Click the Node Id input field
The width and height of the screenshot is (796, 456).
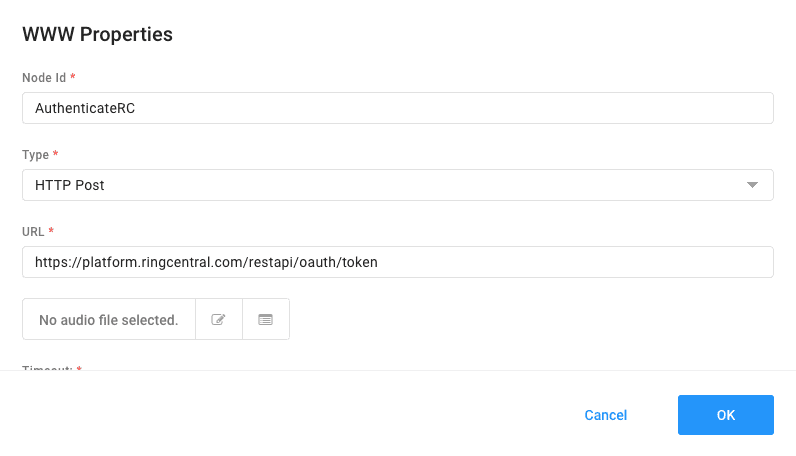click(x=397, y=108)
